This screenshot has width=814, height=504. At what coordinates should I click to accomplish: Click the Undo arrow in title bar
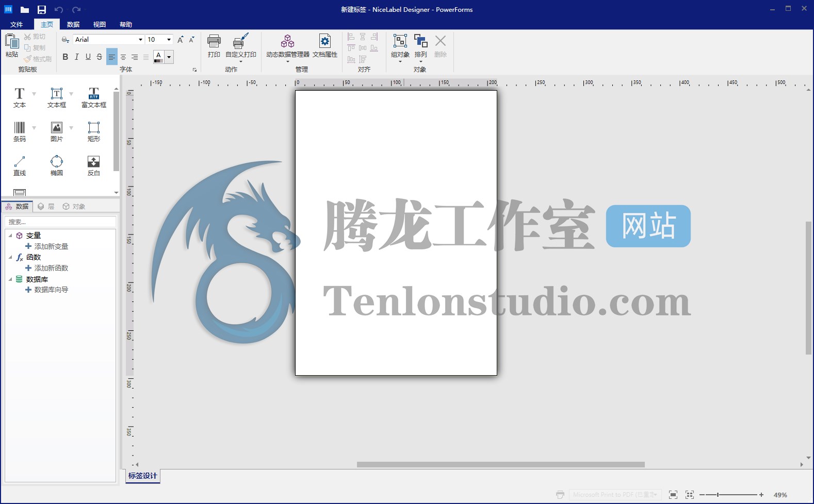pyautogui.click(x=59, y=9)
